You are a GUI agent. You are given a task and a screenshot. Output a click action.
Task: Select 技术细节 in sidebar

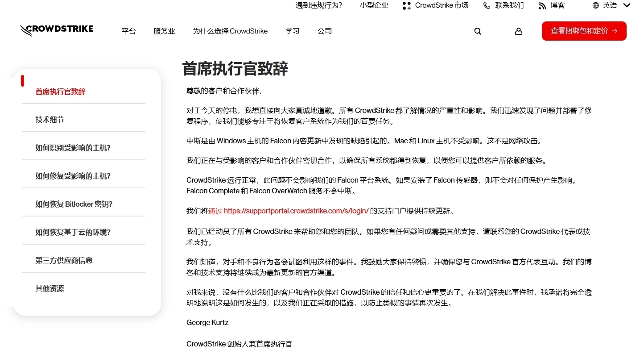(x=50, y=120)
